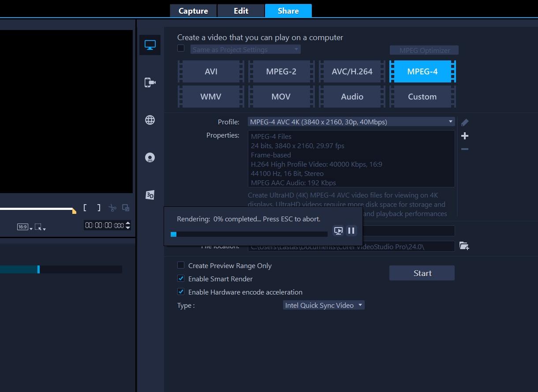538x392 pixels.
Task: Select the Disc burning category icon
Action: (x=150, y=158)
